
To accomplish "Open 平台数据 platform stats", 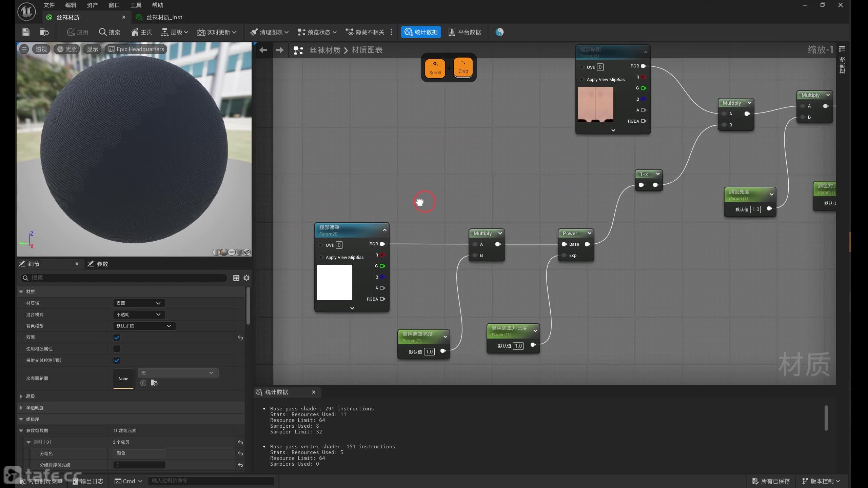I will tap(465, 32).
